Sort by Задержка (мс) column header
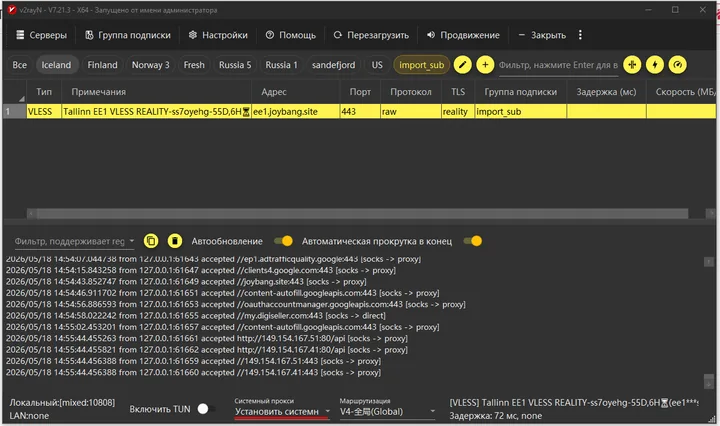 (606, 92)
